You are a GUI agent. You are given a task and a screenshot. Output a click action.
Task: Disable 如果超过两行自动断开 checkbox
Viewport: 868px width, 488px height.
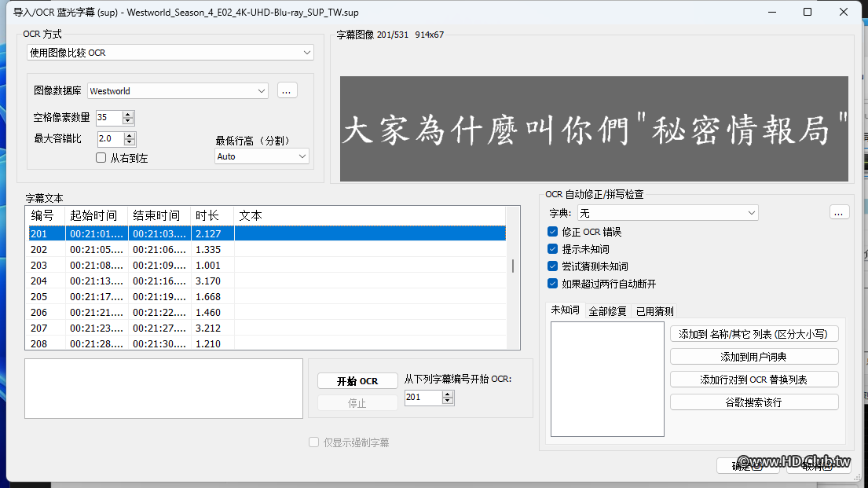tap(553, 284)
